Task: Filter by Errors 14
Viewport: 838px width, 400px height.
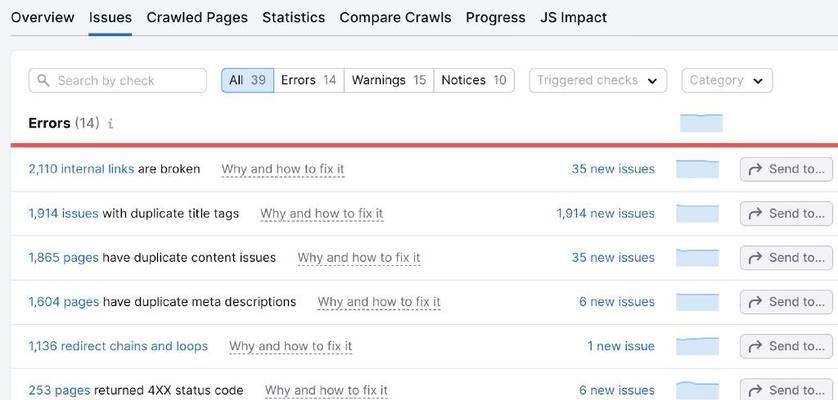Action: [x=308, y=80]
